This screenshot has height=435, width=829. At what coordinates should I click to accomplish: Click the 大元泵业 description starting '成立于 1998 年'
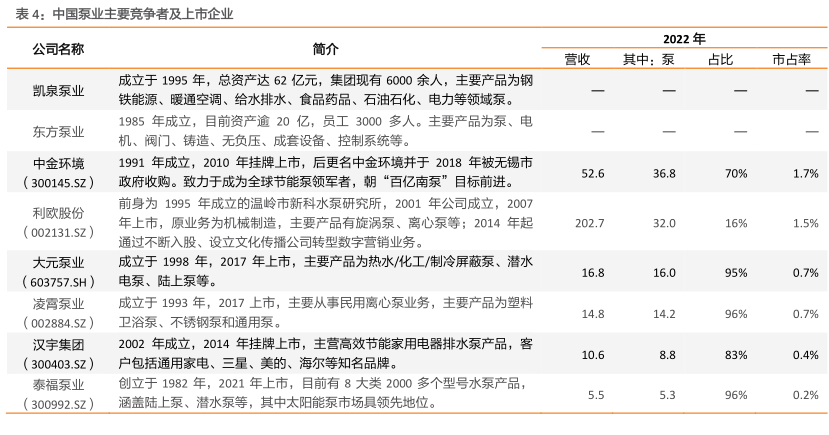click(x=325, y=272)
